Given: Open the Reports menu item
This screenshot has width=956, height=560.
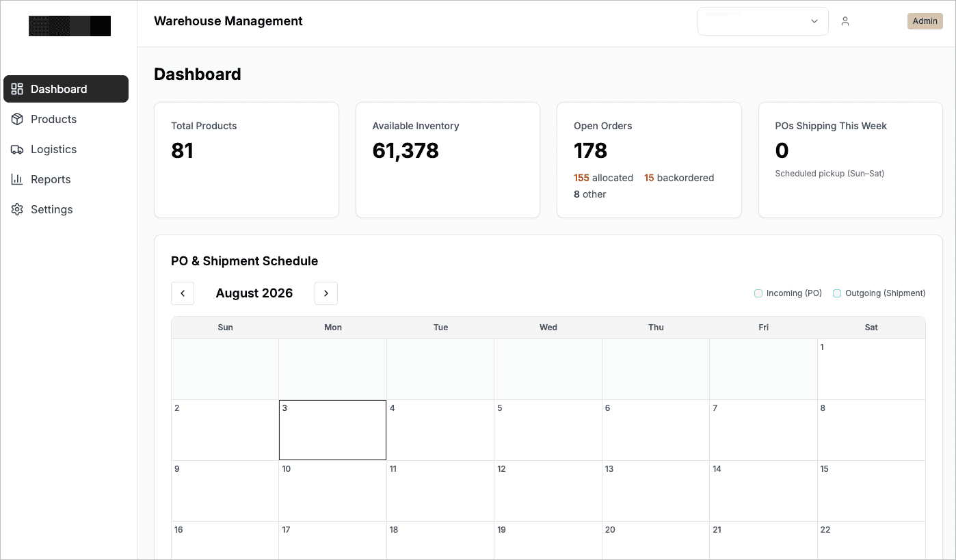Looking at the screenshot, I should click(x=66, y=179).
